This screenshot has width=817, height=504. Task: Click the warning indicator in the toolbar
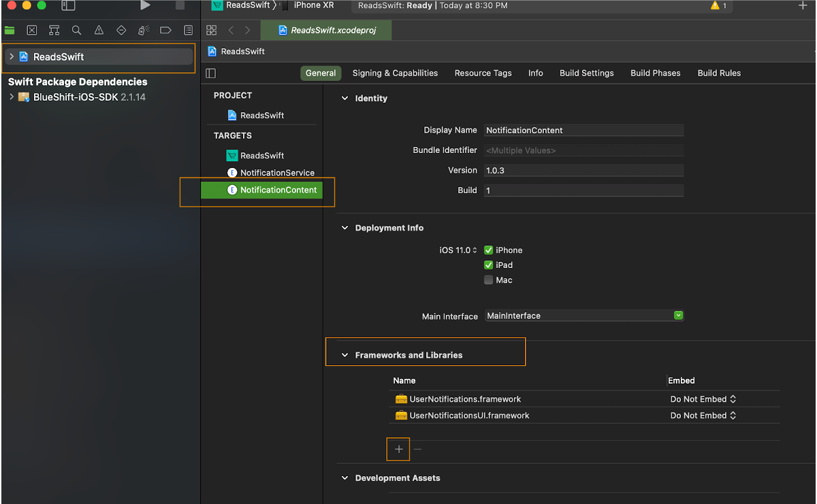coord(718,5)
